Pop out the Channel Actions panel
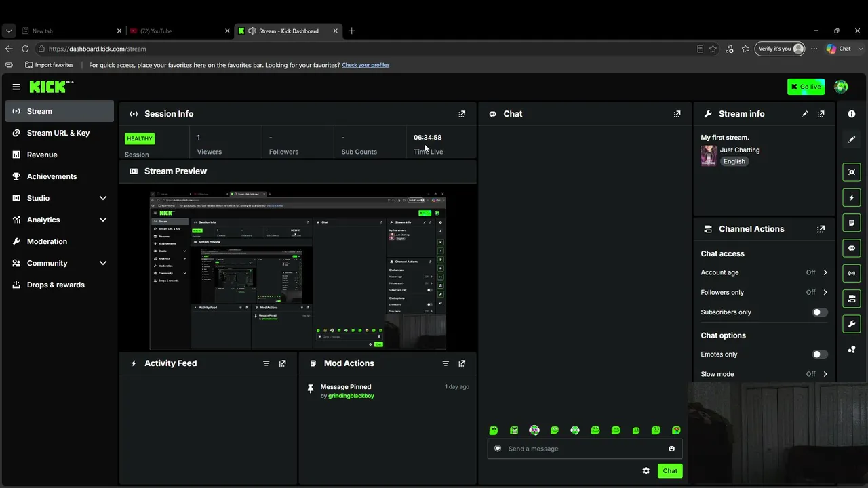Viewport: 868px width, 488px height. [821, 229]
